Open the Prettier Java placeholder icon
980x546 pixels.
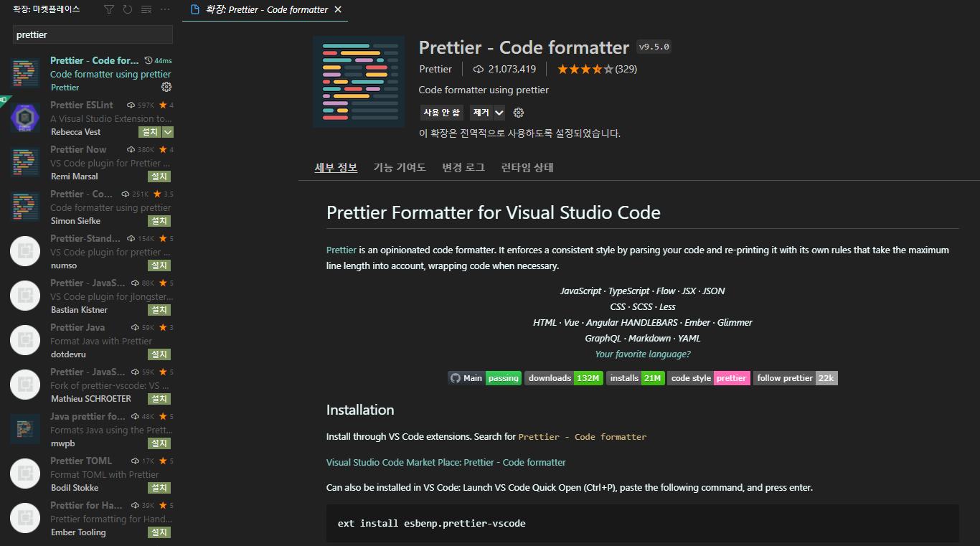point(25,340)
